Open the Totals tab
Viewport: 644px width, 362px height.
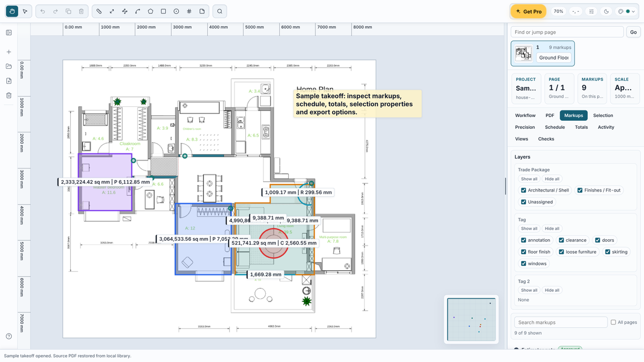click(x=581, y=127)
